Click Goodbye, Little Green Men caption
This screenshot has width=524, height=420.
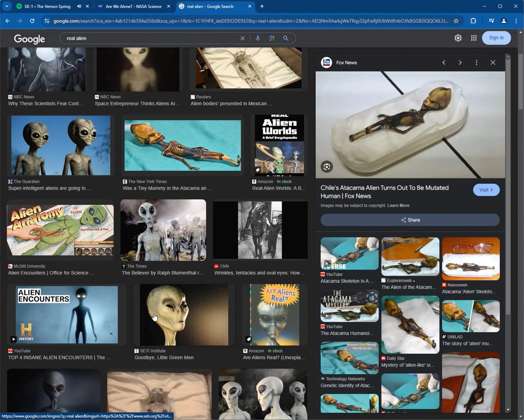pos(164,357)
